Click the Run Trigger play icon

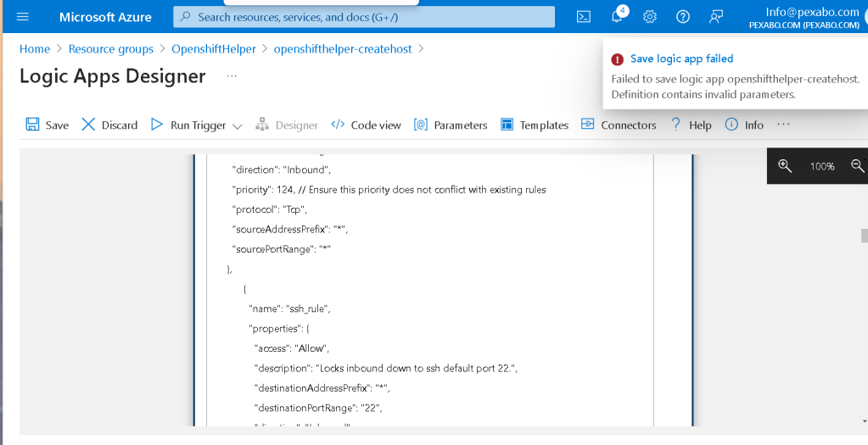pos(157,125)
